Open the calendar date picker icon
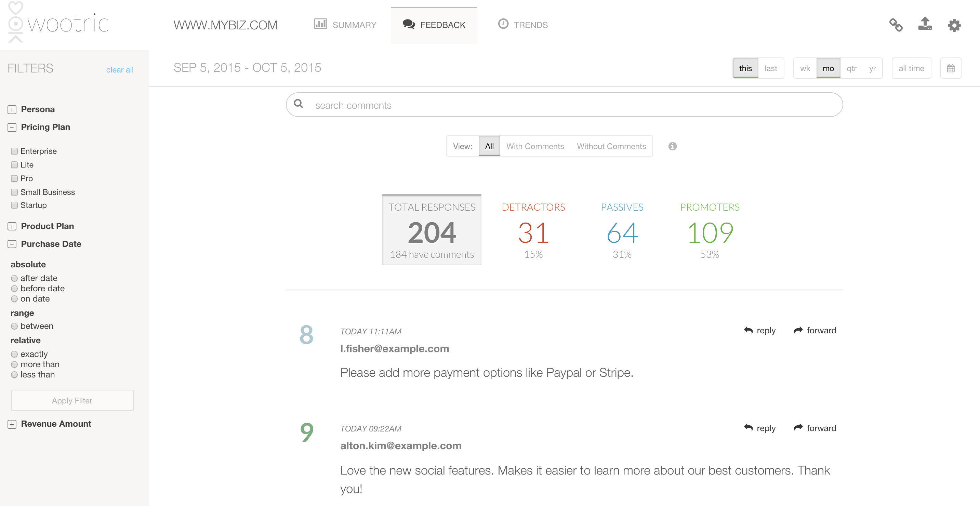The width and height of the screenshot is (980, 506). [x=950, y=68]
